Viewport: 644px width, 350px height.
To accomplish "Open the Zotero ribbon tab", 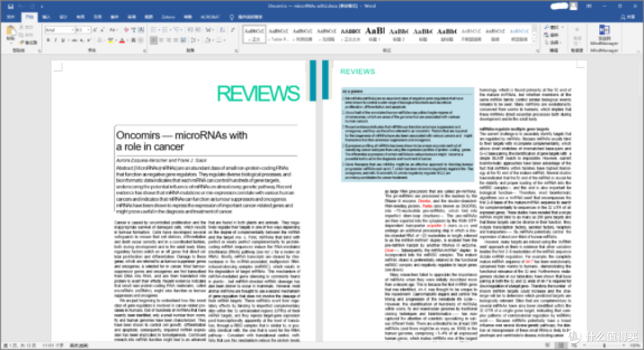I will click(x=168, y=17).
